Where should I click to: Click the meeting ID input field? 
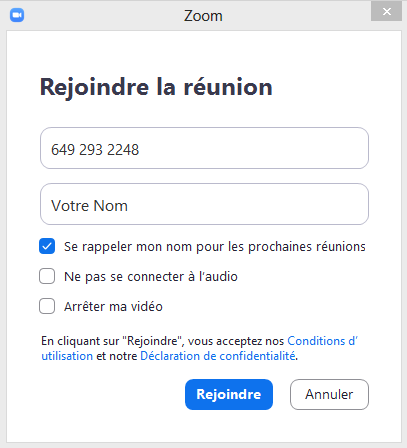coord(204,148)
